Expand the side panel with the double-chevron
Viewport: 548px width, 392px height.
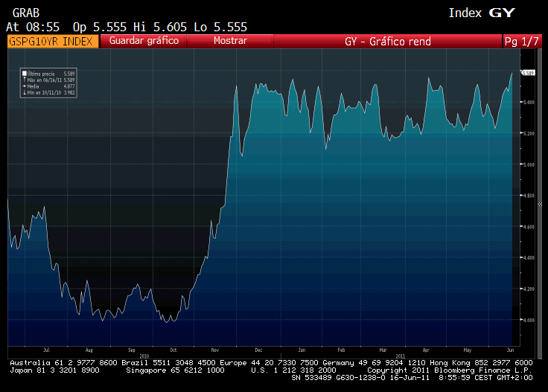540,205
